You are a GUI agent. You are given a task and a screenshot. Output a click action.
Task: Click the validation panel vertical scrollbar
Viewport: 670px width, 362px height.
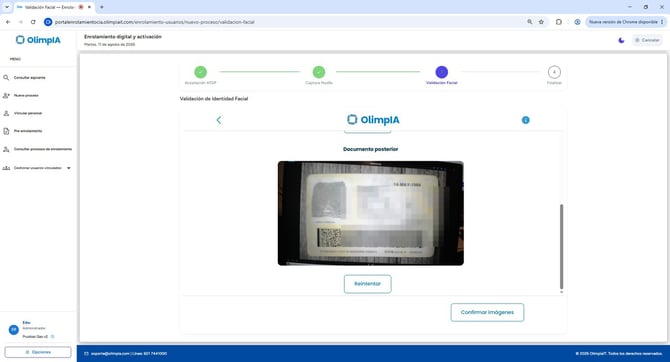(x=561, y=247)
